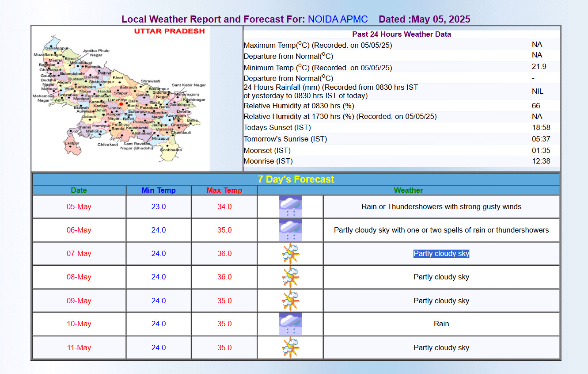Click the Uttar Pradesh district map
This screenshot has height=374, width=588.
pyautogui.click(x=120, y=98)
